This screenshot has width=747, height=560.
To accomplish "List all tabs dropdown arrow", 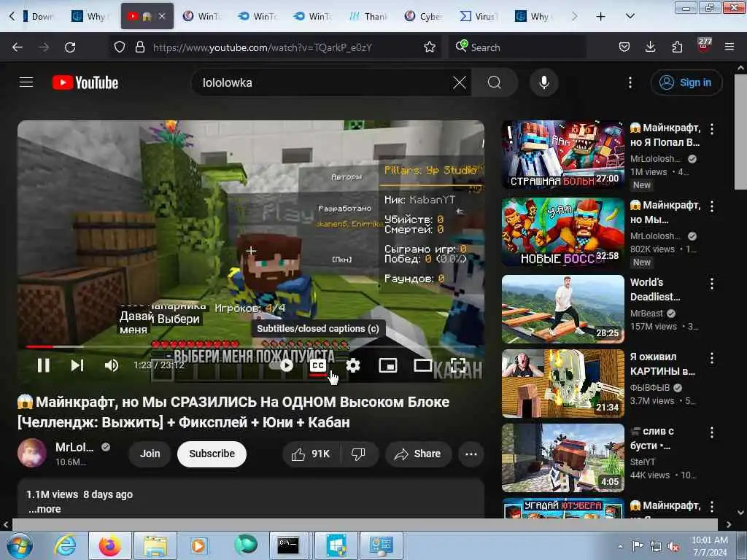I will (630, 17).
